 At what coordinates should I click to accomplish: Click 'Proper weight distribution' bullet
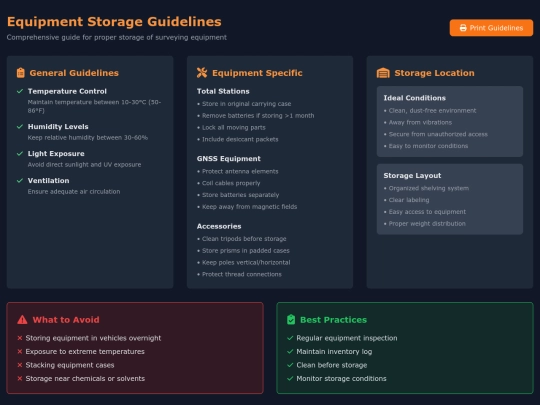425,224
